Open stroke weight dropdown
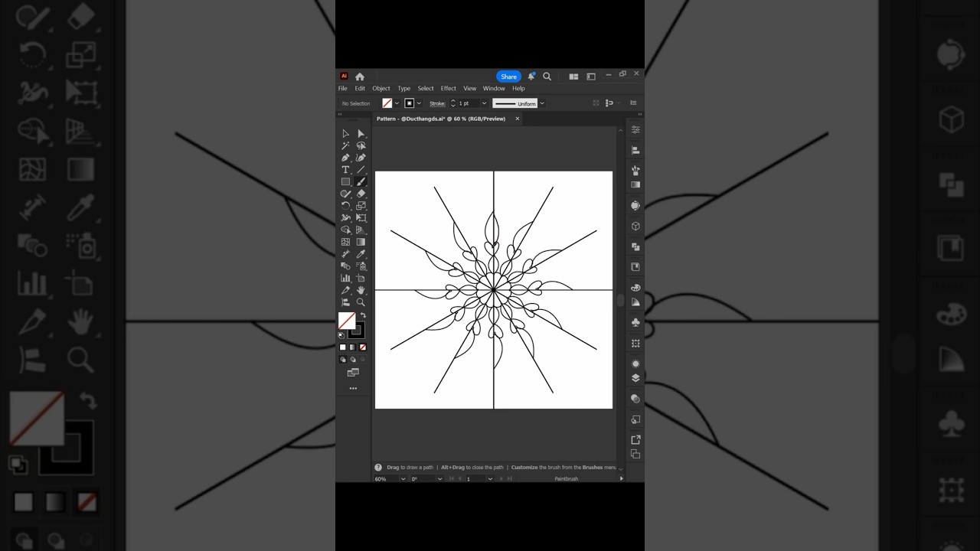The width and height of the screenshot is (980, 551). point(484,103)
